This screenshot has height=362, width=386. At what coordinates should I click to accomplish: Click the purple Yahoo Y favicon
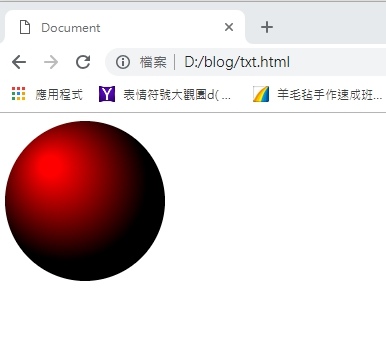pyautogui.click(x=107, y=94)
